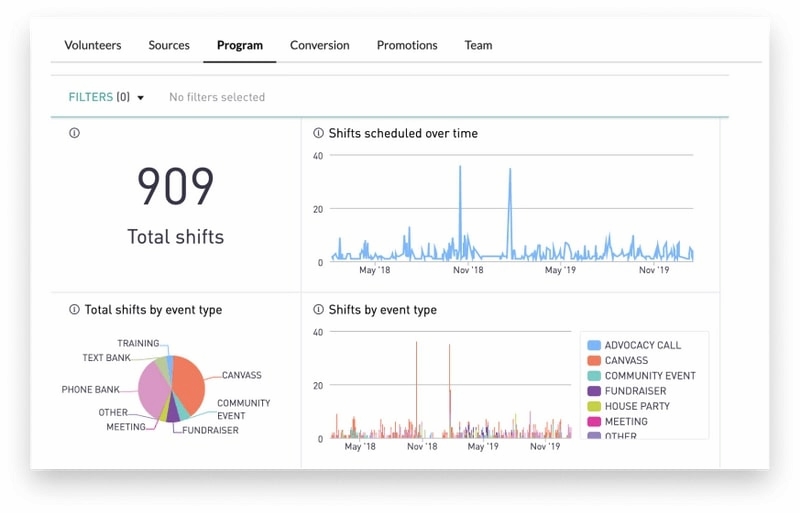Click the CANVASS legend color swatch
This screenshot has height=513, width=800.
tap(594, 360)
